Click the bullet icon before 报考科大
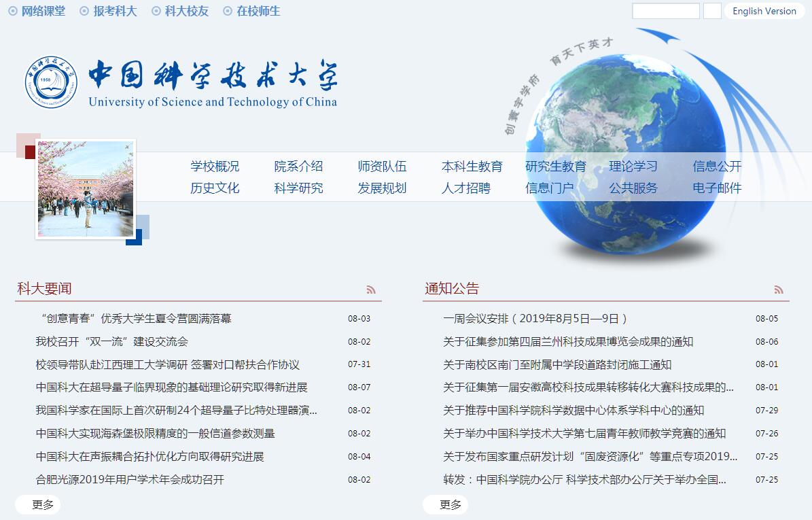Image resolution: width=812 pixels, height=520 pixels. pyautogui.click(x=84, y=11)
